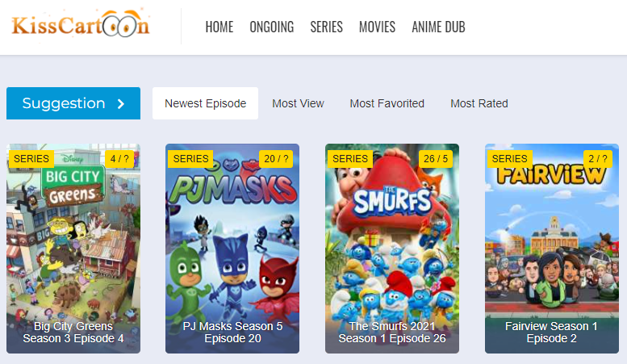Open the SERIES navigation item

326,27
